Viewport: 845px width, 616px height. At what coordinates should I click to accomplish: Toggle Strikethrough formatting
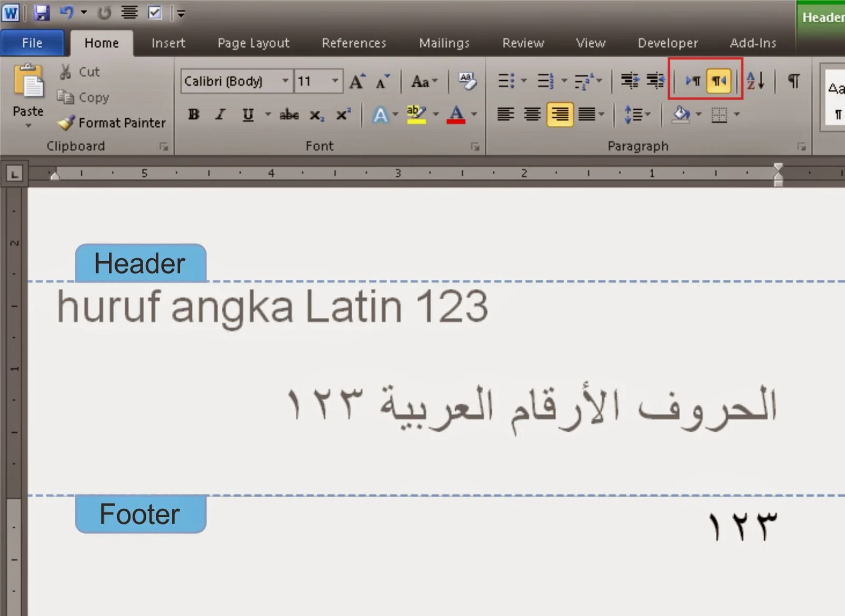point(289,115)
